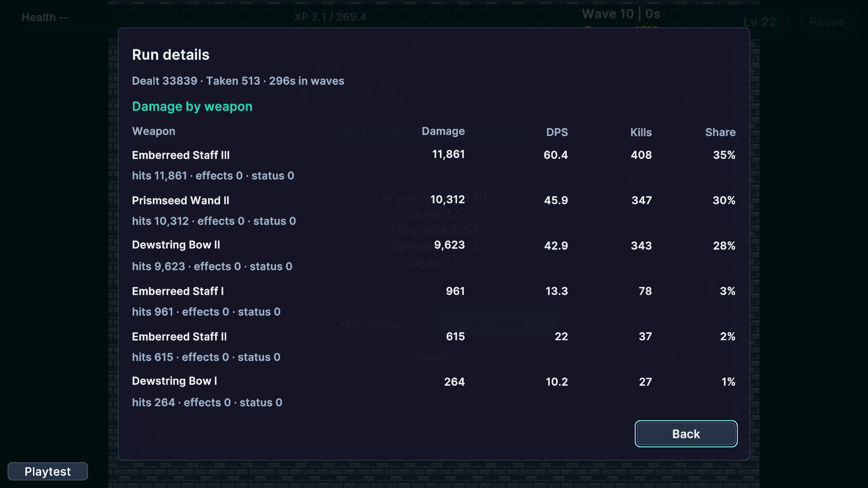Click the 11,861 damage value
Screen dimensions: 868x488
449,155
